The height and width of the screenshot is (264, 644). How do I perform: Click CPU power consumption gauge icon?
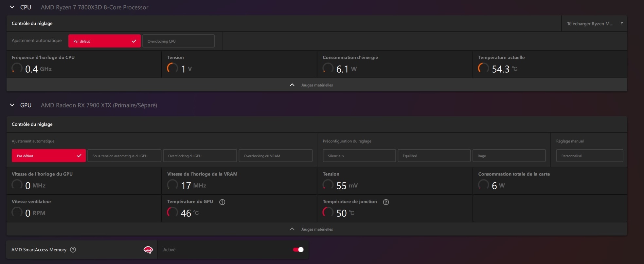click(328, 68)
